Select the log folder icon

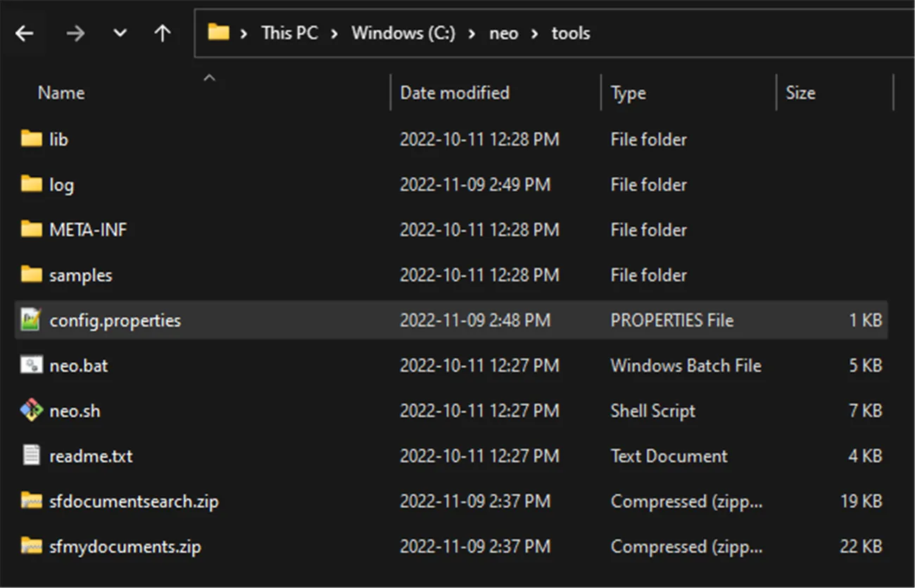tap(32, 184)
